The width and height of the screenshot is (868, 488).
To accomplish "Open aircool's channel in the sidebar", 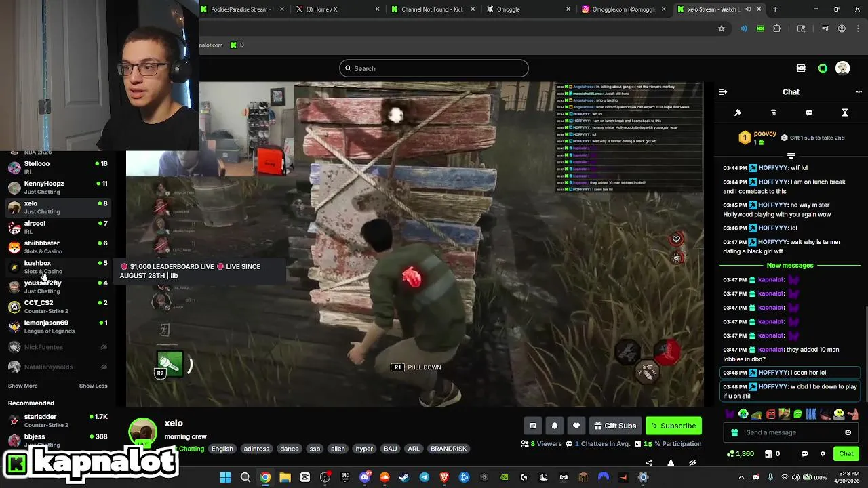I will pyautogui.click(x=58, y=227).
